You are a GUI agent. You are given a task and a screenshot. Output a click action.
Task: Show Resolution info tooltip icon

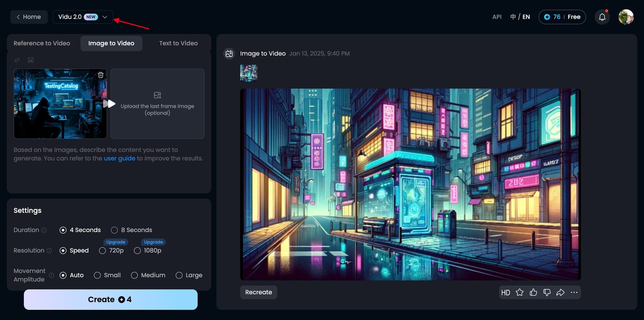coord(49,251)
